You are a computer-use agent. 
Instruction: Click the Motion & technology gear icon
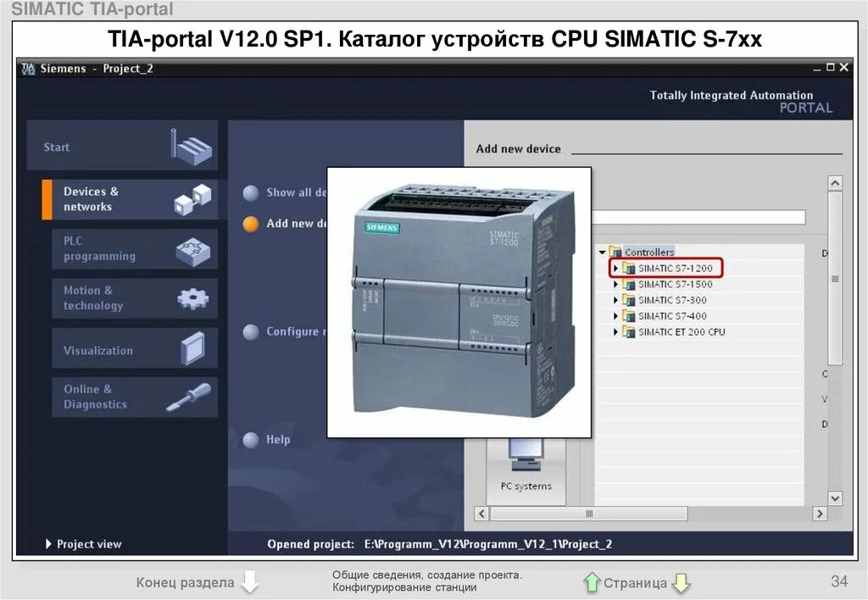[x=192, y=299]
